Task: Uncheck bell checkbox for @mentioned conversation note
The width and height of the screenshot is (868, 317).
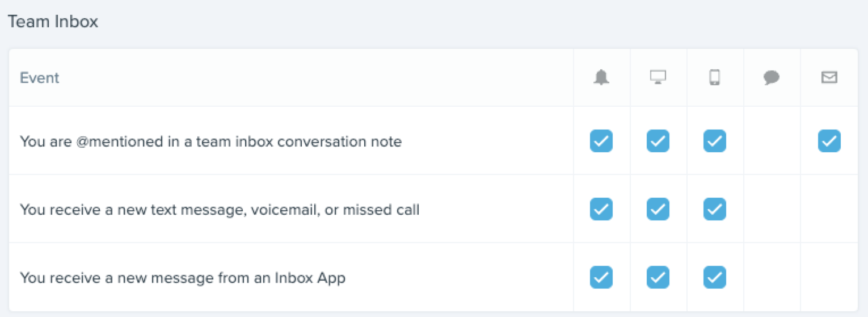Action: point(601,141)
